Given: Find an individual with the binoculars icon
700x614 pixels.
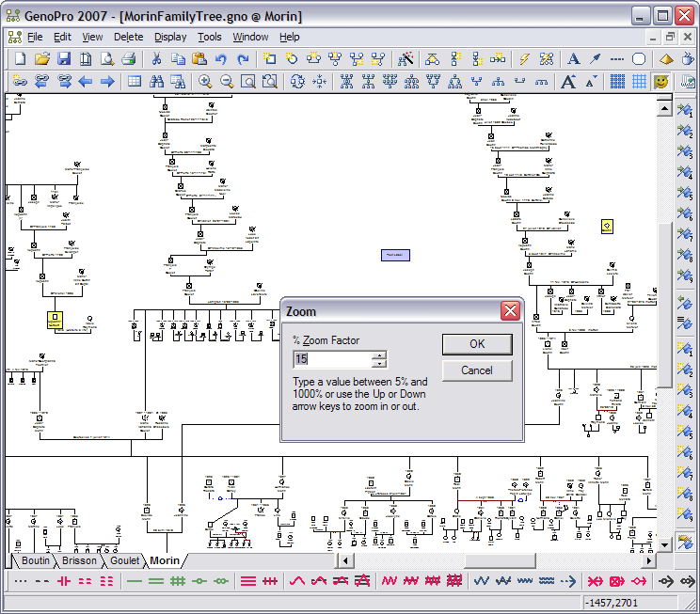Looking at the screenshot, I should [156, 81].
